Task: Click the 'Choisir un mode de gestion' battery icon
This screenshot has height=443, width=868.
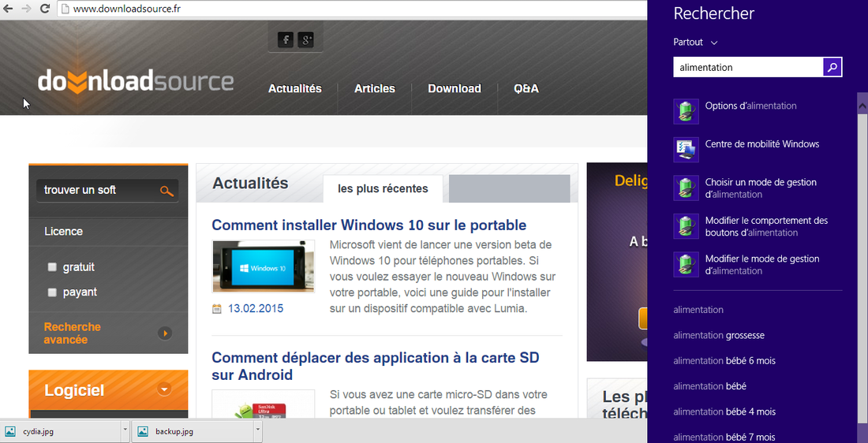Action: click(x=686, y=188)
